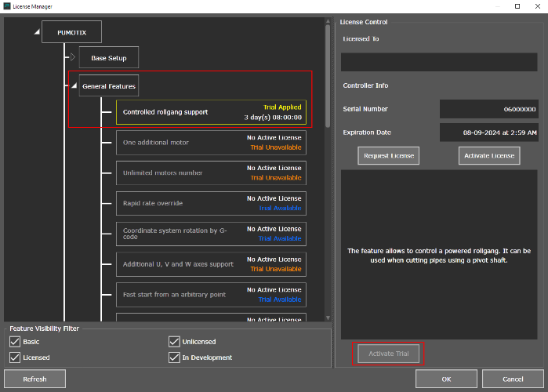The image size is (548, 392).
Task: Choose the Rapid rate override feature
Action: [211, 203]
